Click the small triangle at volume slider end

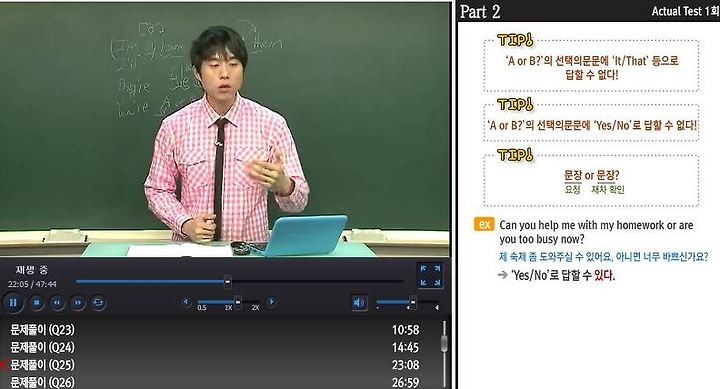click(437, 307)
